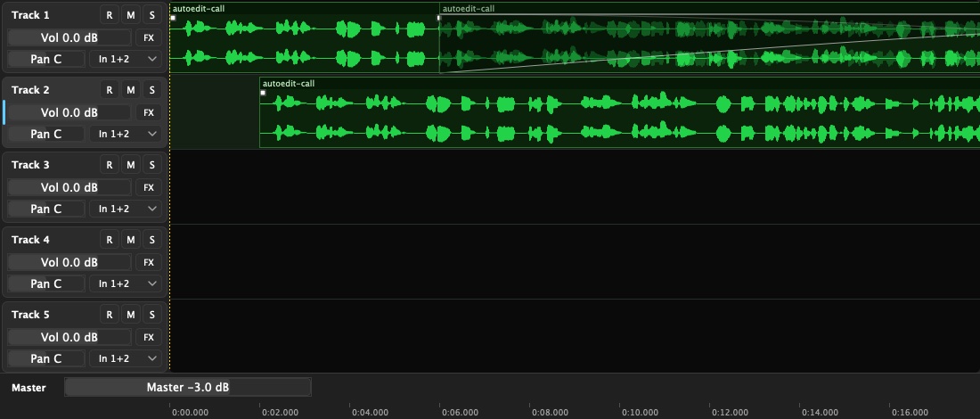Click the 0:02.000 ruler mark
This screenshot has width=980, height=419.
pos(281,412)
